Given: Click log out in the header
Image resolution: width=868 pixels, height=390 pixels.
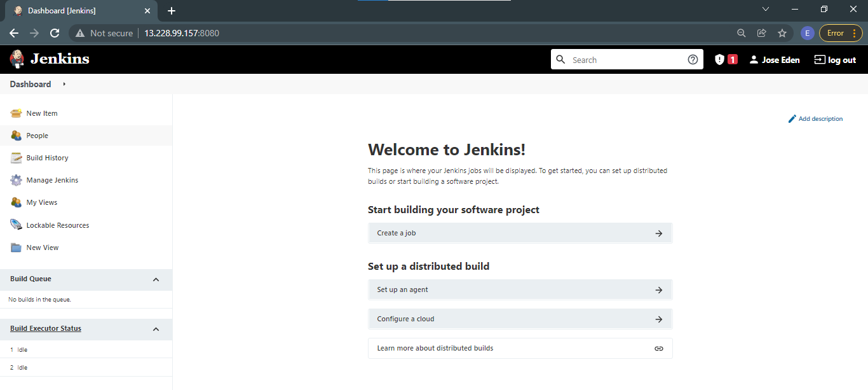Looking at the screenshot, I should click(x=835, y=60).
